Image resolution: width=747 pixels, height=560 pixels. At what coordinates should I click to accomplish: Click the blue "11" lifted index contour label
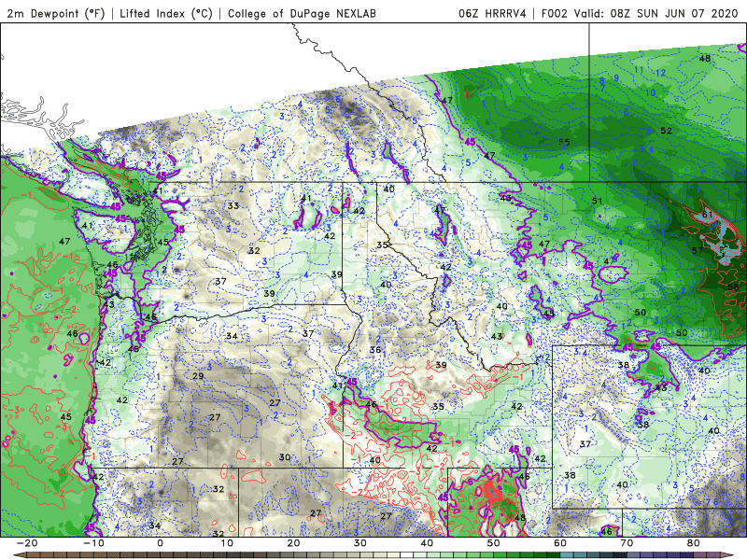(639, 70)
